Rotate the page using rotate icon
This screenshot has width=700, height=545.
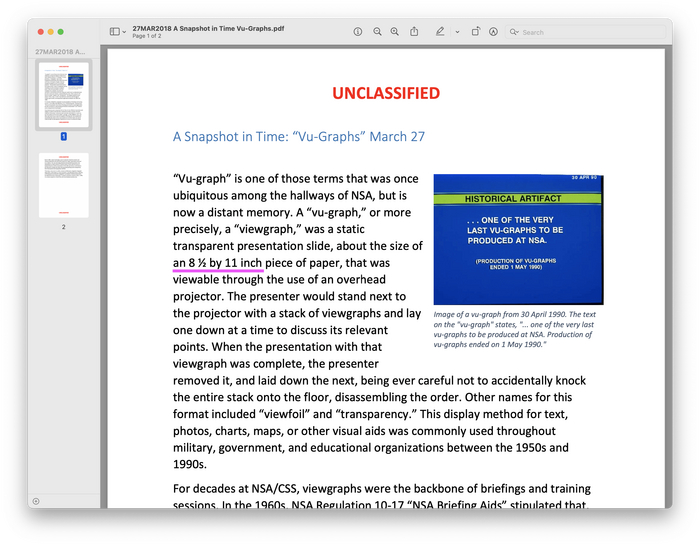tap(476, 32)
